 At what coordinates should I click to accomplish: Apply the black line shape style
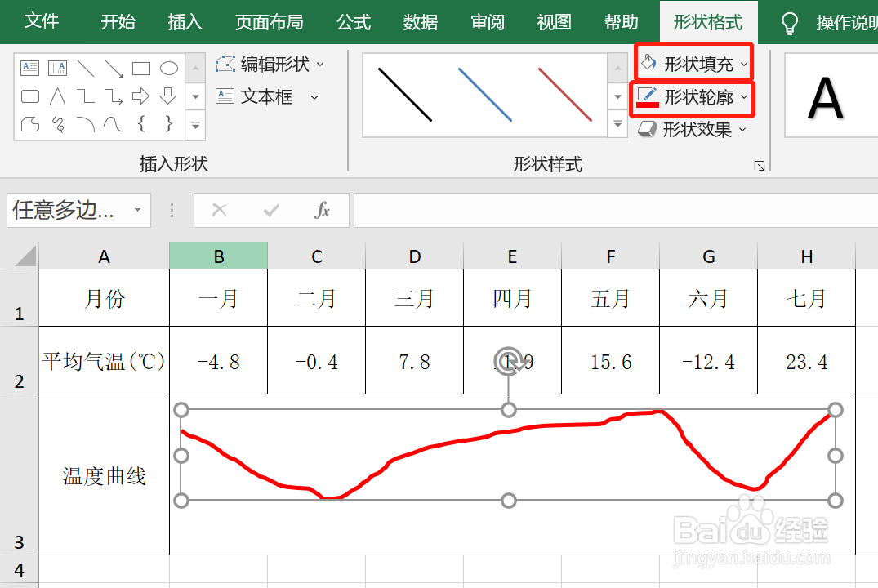pos(405,95)
